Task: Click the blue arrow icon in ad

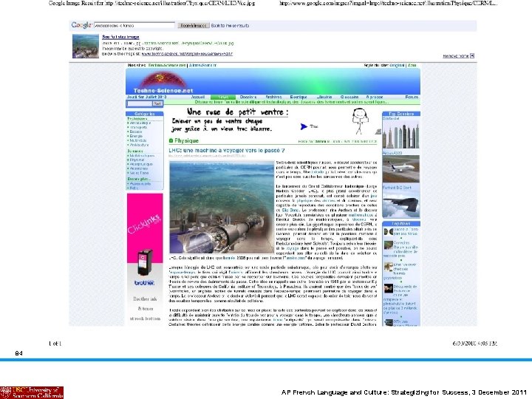Action: pos(304,126)
